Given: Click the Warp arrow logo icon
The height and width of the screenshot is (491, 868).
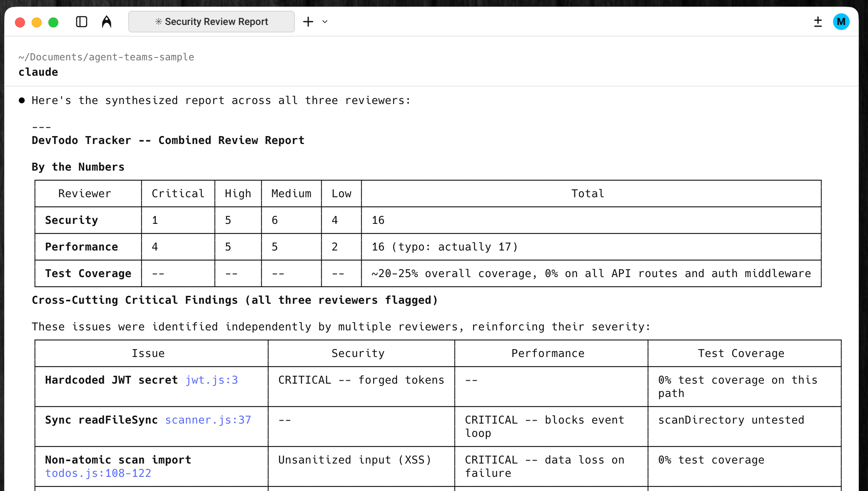Looking at the screenshot, I should 107,21.
